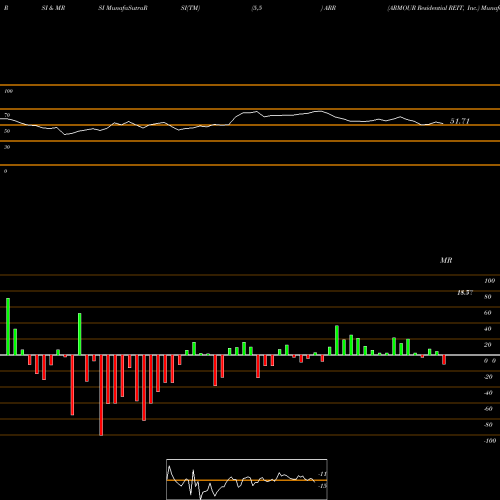Click the MR panel title label
The width and height of the screenshot is (500, 500).
[x=446, y=260]
